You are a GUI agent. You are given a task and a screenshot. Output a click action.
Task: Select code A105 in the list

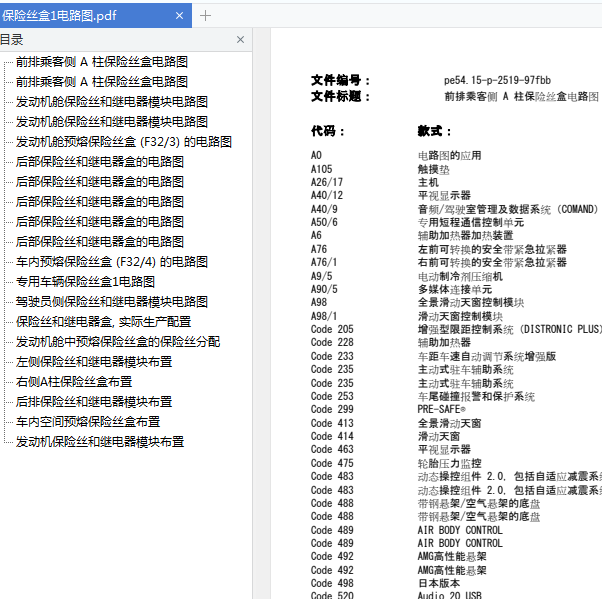pyautogui.click(x=322, y=169)
